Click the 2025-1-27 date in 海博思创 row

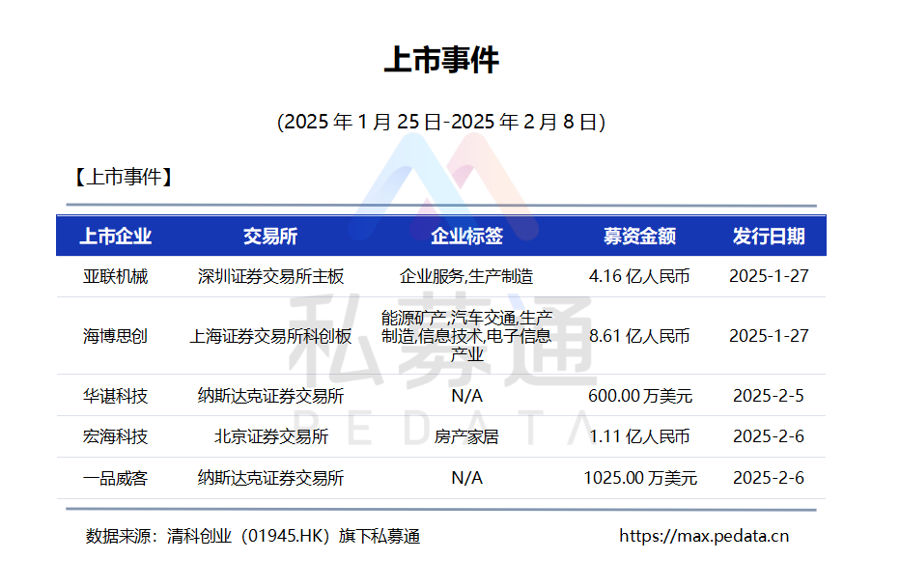click(769, 336)
